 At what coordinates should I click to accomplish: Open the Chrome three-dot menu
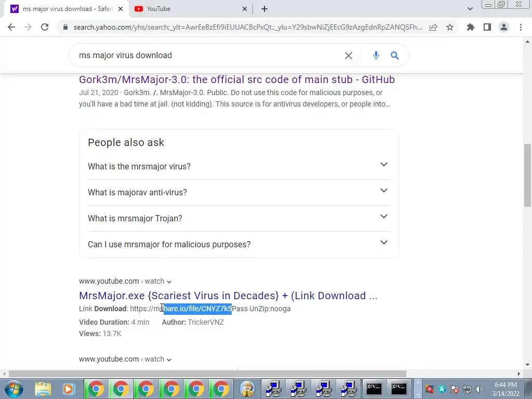(521, 27)
